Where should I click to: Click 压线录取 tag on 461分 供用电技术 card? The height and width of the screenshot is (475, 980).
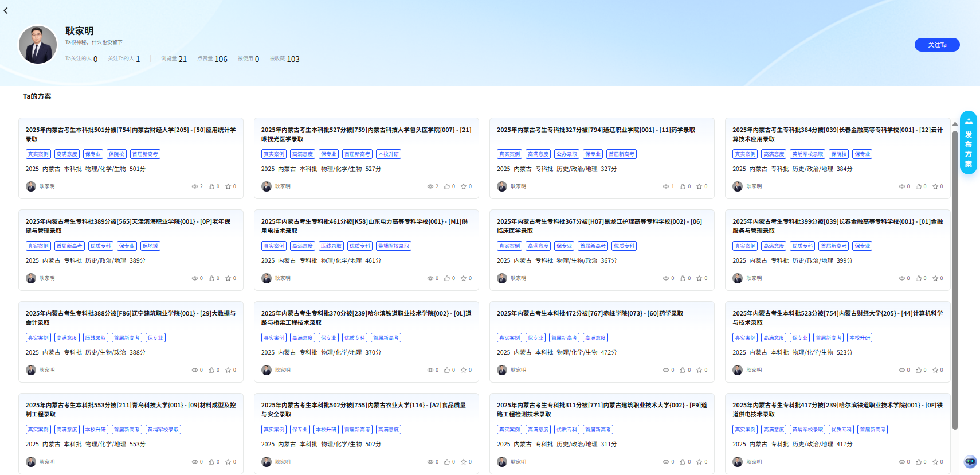(331, 246)
